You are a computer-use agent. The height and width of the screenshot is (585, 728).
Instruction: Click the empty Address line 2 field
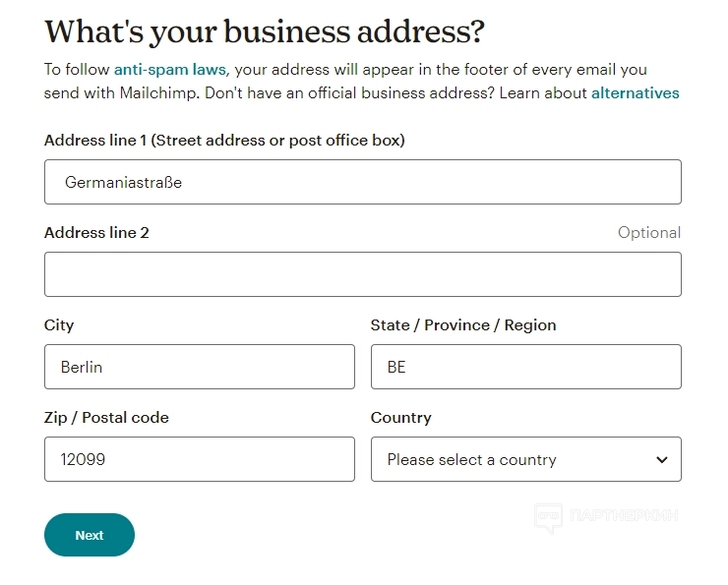(362, 274)
